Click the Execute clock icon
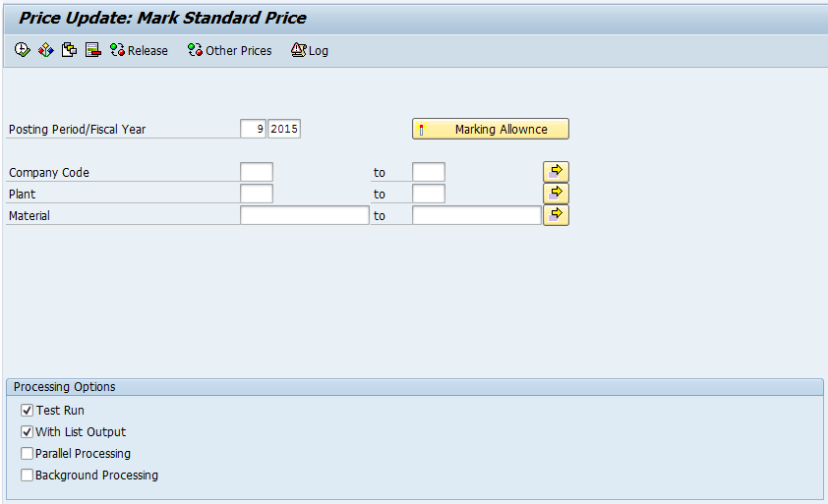This screenshot has height=504, width=828. 23,50
